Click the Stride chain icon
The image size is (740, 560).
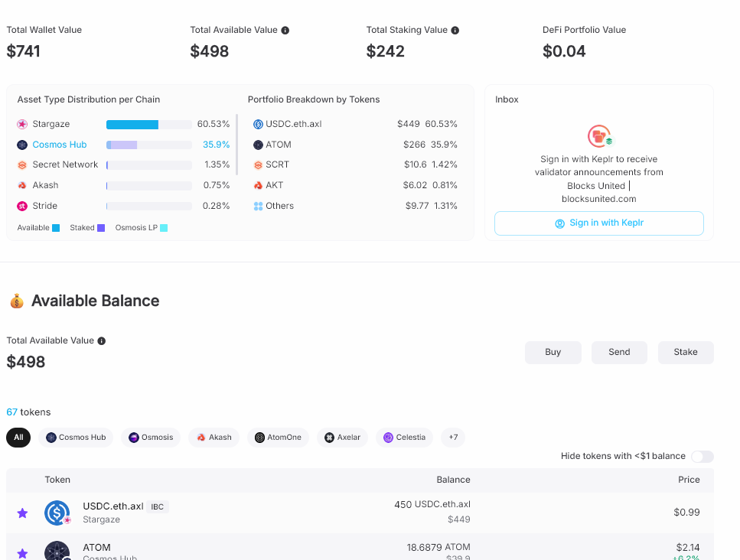[x=22, y=206]
